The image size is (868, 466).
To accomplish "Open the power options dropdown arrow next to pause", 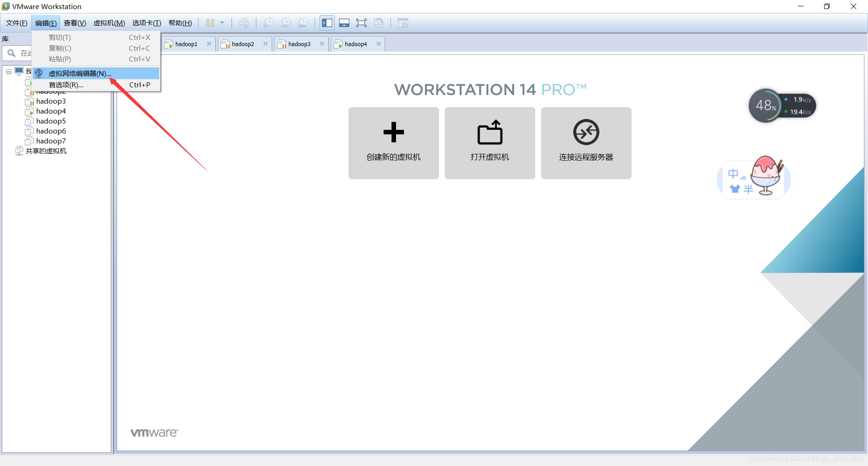I will (222, 23).
